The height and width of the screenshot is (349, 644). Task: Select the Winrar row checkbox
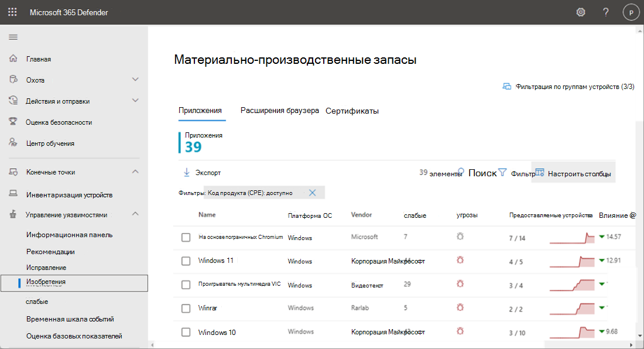click(x=186, y=309)
